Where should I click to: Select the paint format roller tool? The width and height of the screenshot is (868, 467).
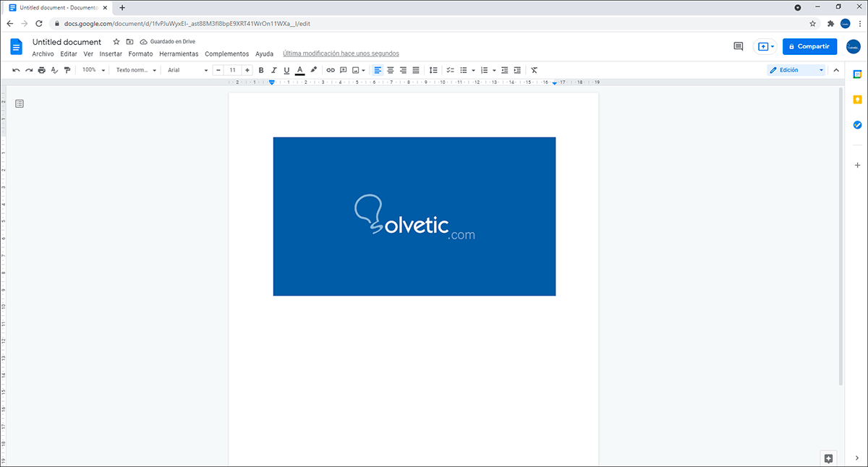(67, 70)
